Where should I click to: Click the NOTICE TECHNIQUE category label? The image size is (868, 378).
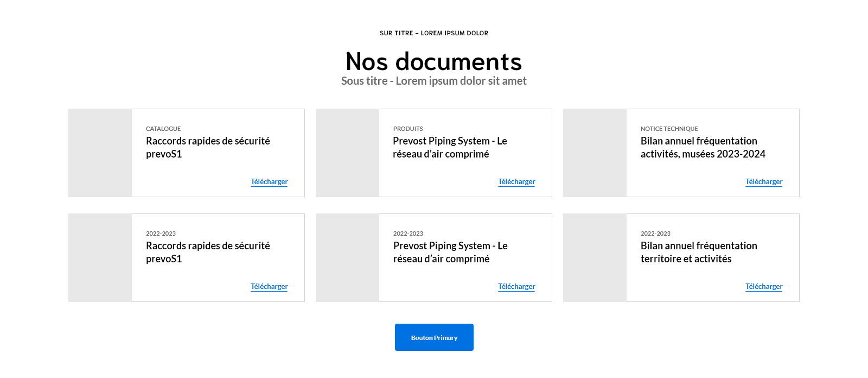click(x=669, y=129)
